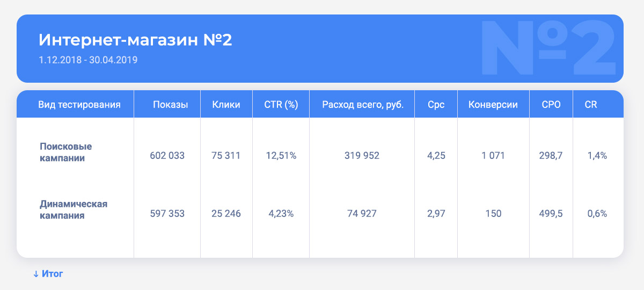Click the Клики column header

[x=226, y=105]
